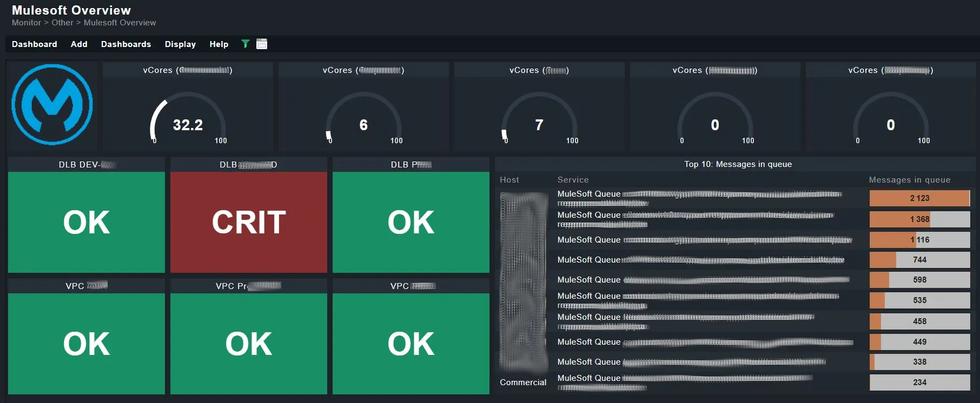The image size is (980, 403).
Task: Click the 598 messages bar
Action: (919, 280)
